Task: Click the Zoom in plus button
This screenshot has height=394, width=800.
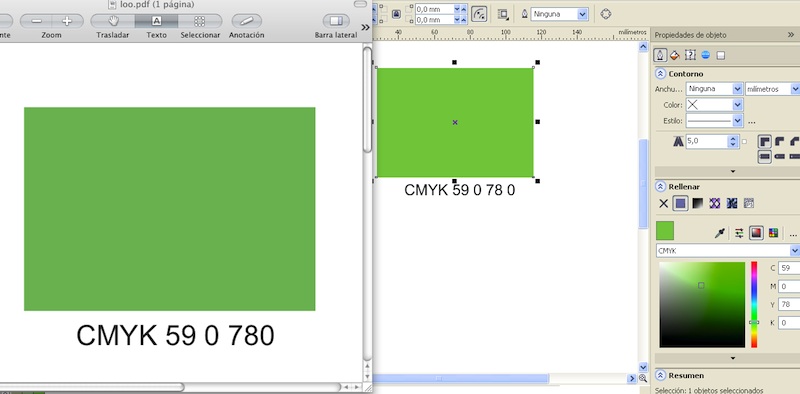Action: (66, 21)
